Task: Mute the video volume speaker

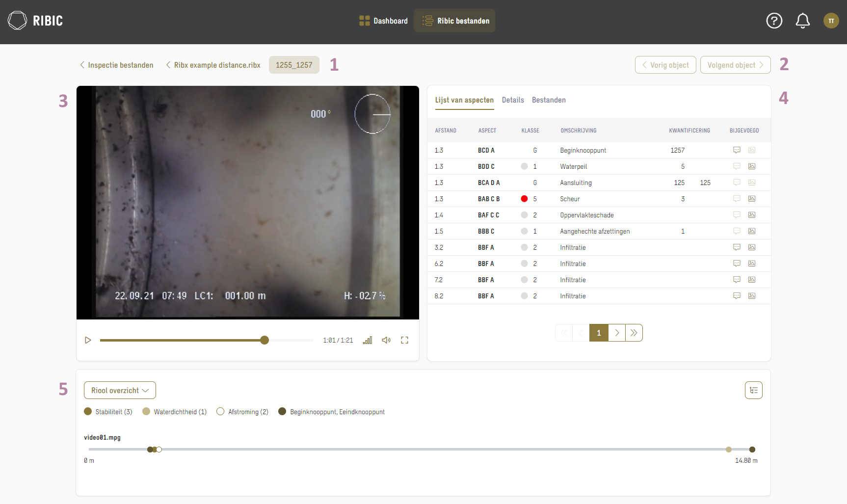Action: 386,340
